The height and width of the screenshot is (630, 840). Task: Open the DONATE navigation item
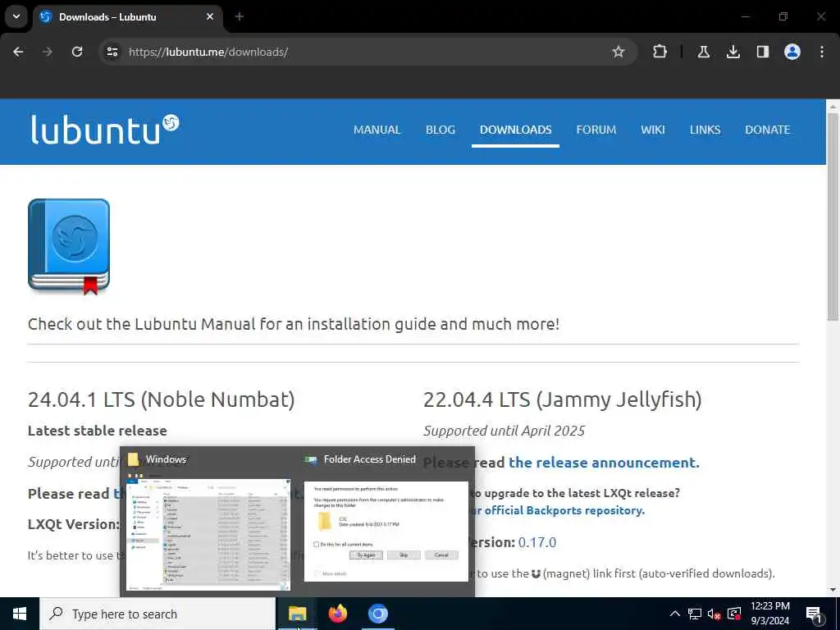(x=767, y=130)
